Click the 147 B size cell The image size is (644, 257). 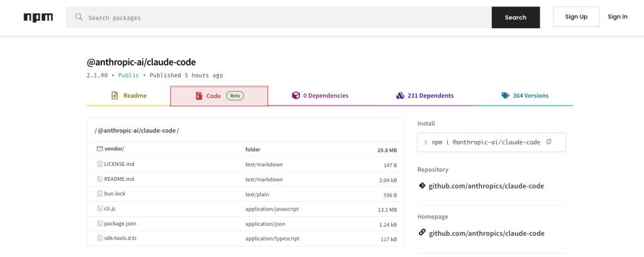coord(390,165)
